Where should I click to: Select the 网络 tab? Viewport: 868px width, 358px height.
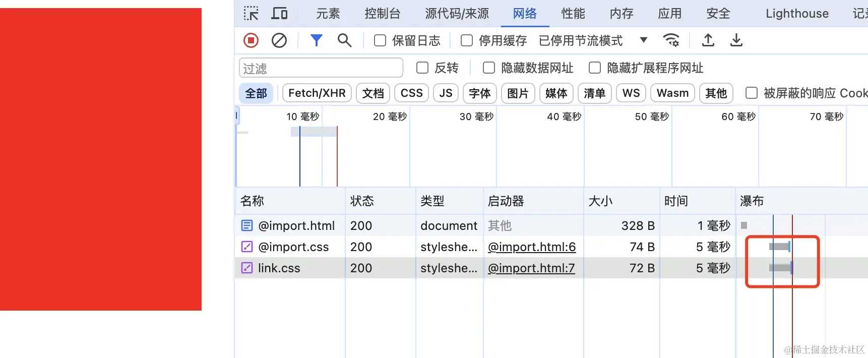(525, 14)
